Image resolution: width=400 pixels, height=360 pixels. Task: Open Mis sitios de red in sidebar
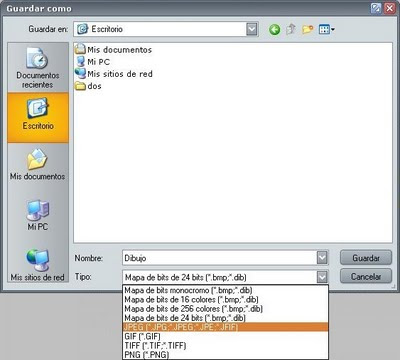38,265
